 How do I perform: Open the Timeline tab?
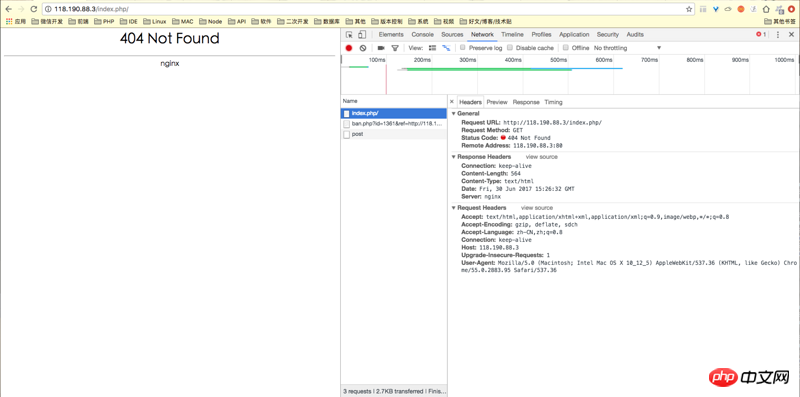tap(512, 35)
